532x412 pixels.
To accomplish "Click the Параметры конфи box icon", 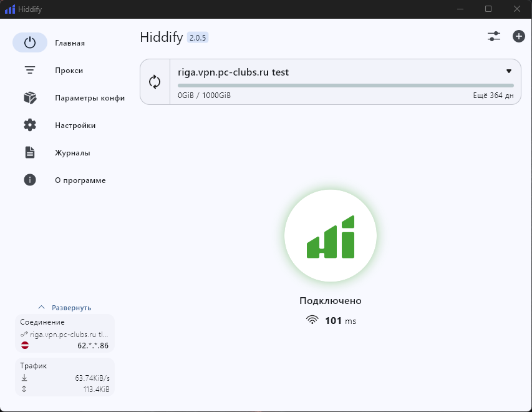I will click(30, 98).
